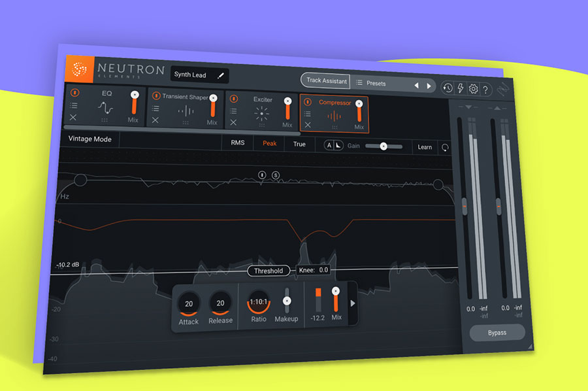Click the Bypass button
The width and height of the screenshot is (588, 391).
click(497, 333)
